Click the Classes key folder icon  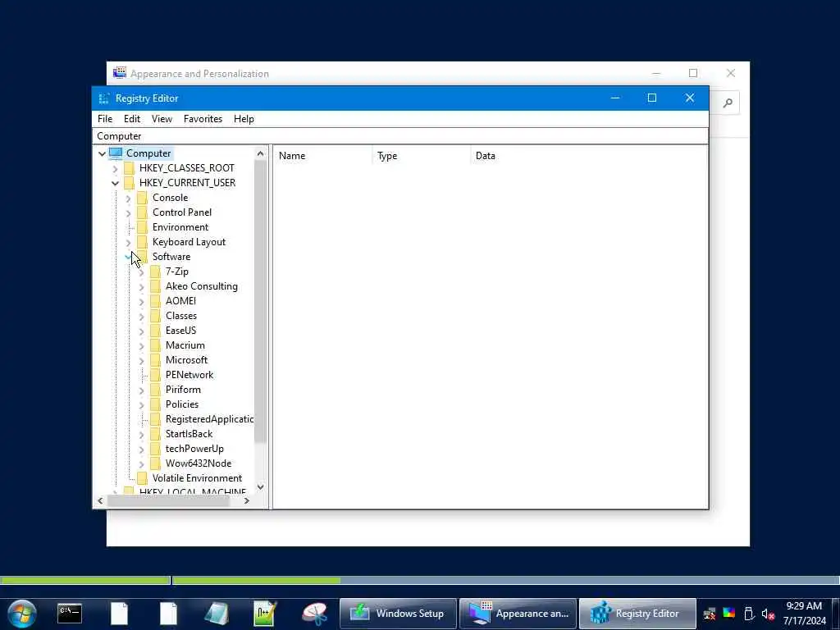click(x=155, y=316)
